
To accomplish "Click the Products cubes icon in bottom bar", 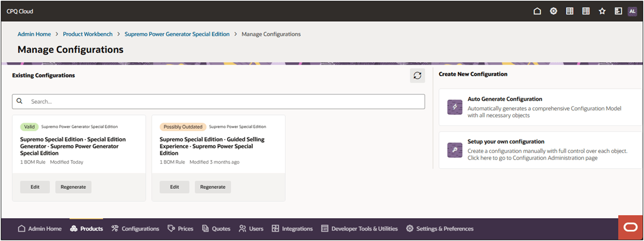I will [74, 229].
